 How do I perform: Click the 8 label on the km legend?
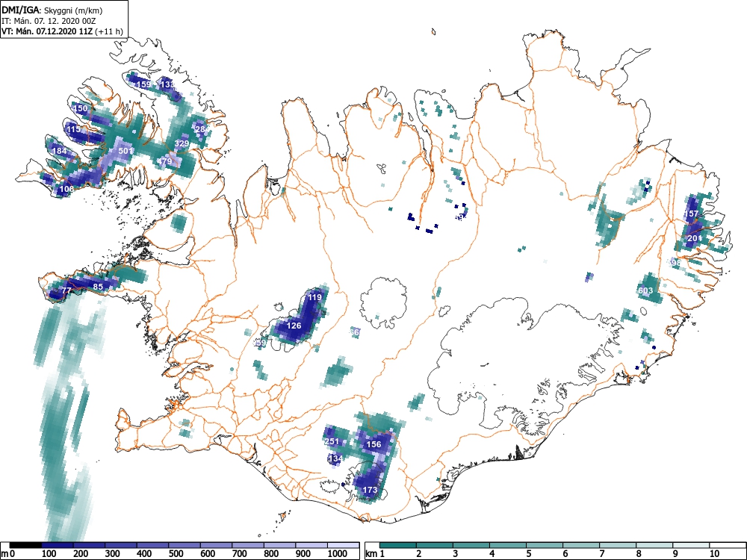(638, 554)
